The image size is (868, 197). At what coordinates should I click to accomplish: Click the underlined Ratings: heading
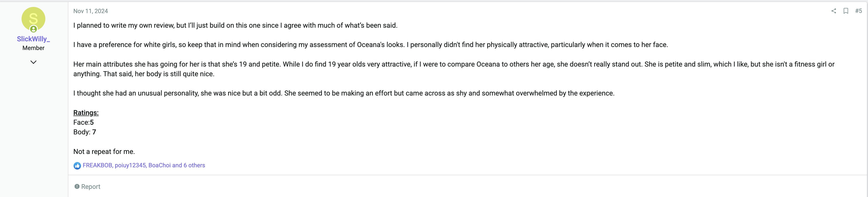tap(86, 113)
